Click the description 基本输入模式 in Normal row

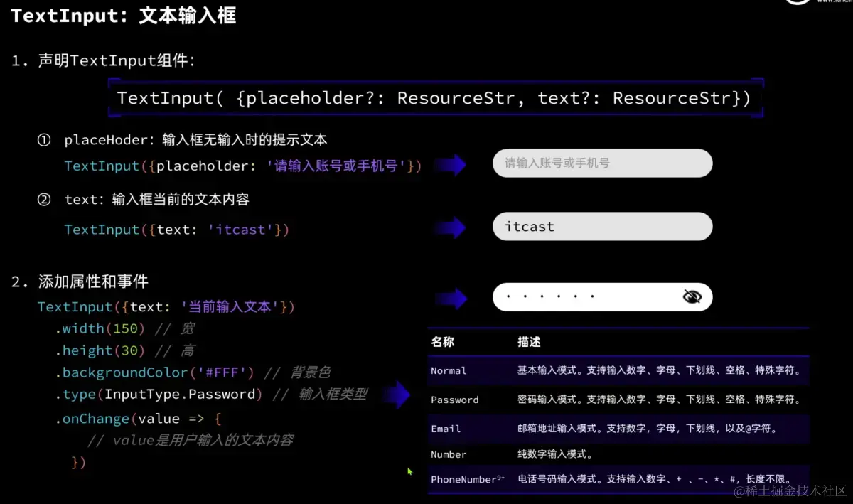[x=659, y=370]
